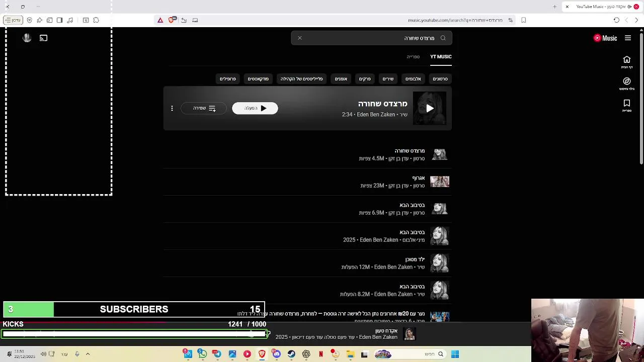The width and height of the screenshot is (644, 362).
Task: Open the video result אגרוף with 23M views
Action: tap(307, 182)
